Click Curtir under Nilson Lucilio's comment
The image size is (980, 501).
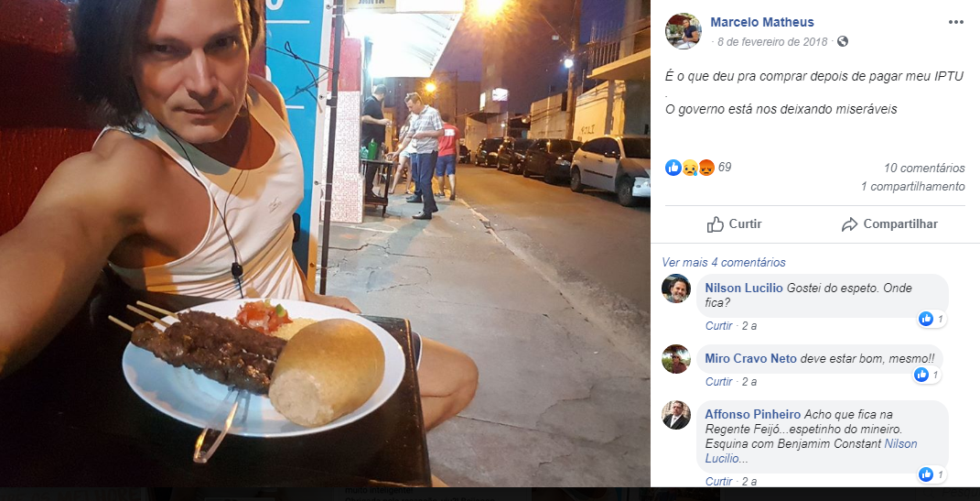pyautogui.click(x=718, y=326)
